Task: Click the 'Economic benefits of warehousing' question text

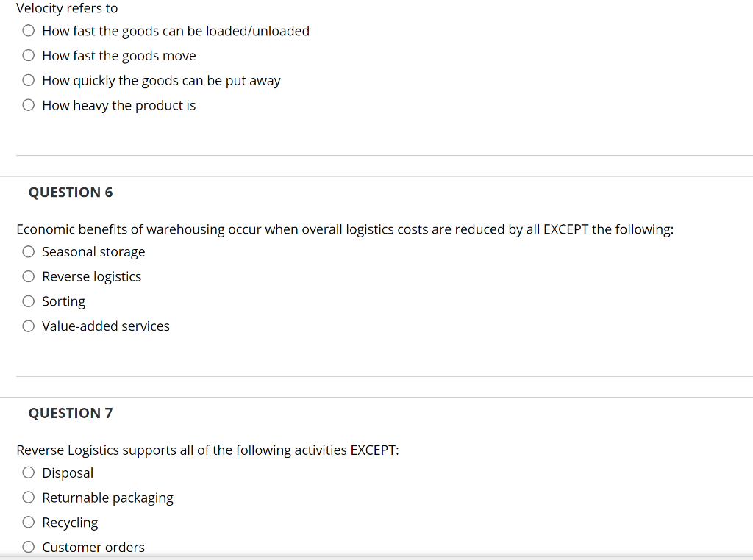Action: [344, 229]
